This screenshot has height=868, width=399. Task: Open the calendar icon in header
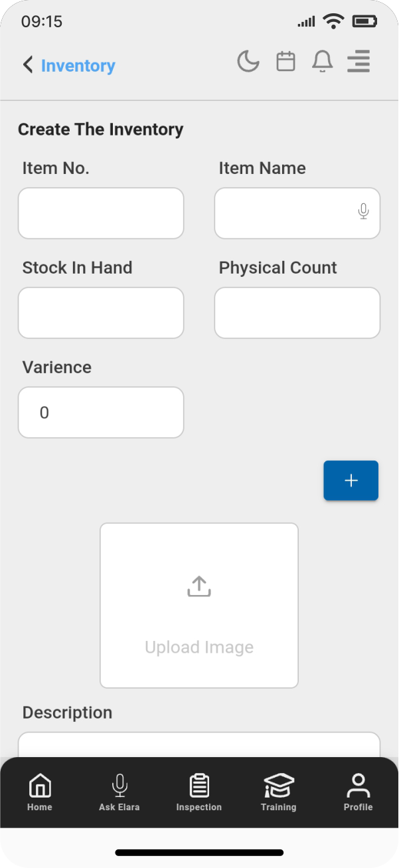pyautogui.click(x=285, y=62)
